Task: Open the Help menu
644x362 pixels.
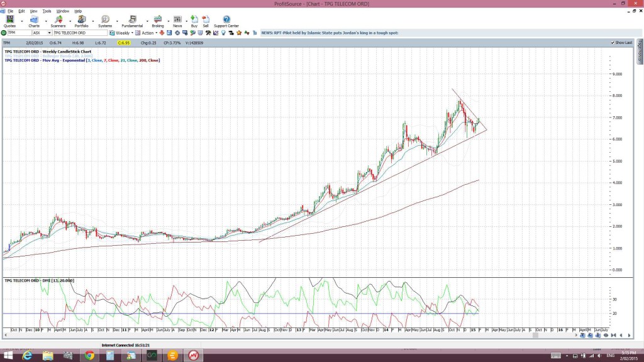Action: pyautogui.click(x=78, y=11)
